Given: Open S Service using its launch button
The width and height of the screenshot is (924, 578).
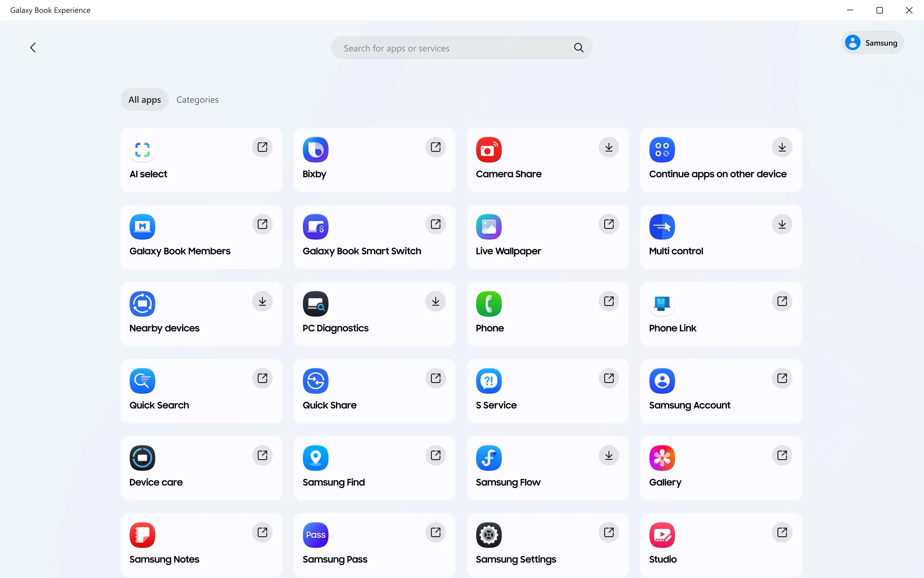Looking at the screenshot, I should pyautogui.click(x=609, y=378).
